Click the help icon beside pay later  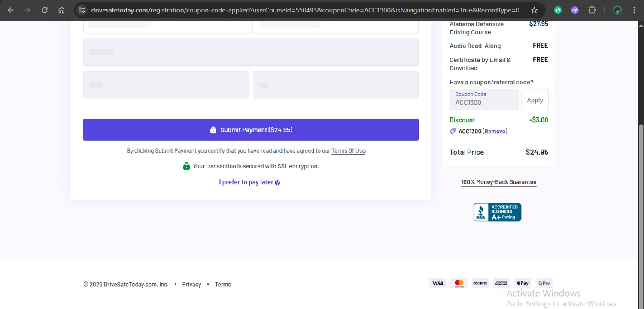click(x=277, y=183)
